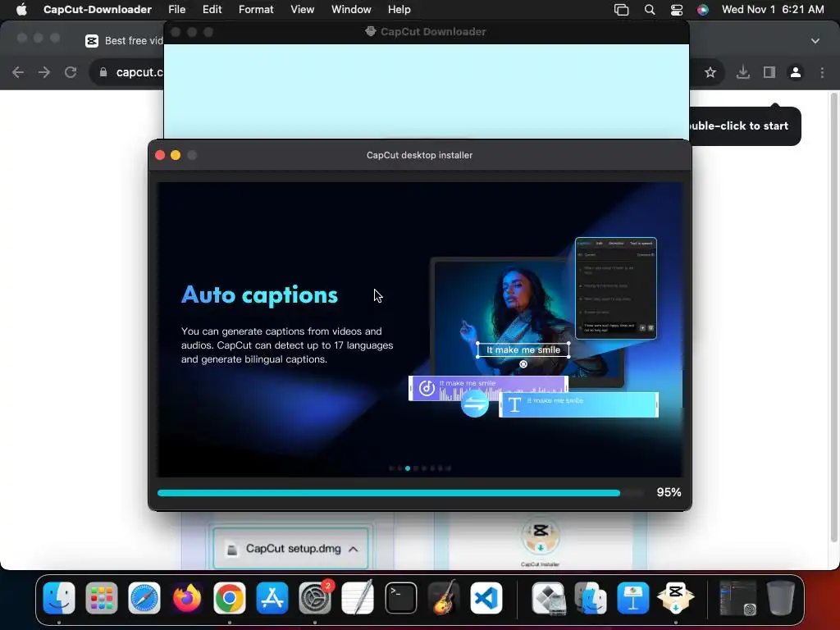Open the Chrome downloads tray icon
Image resolution: width=840 pixels, height=630 pixels.
(x=742, y=72)
